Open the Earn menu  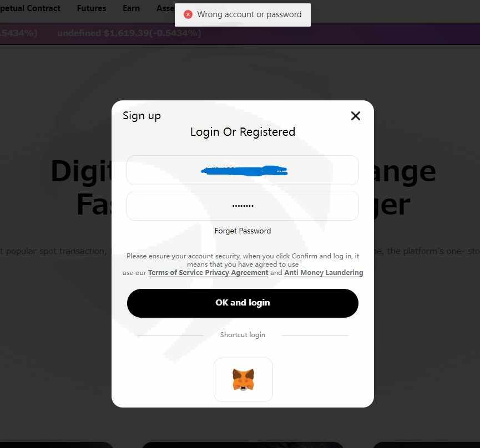pos(131,8)
